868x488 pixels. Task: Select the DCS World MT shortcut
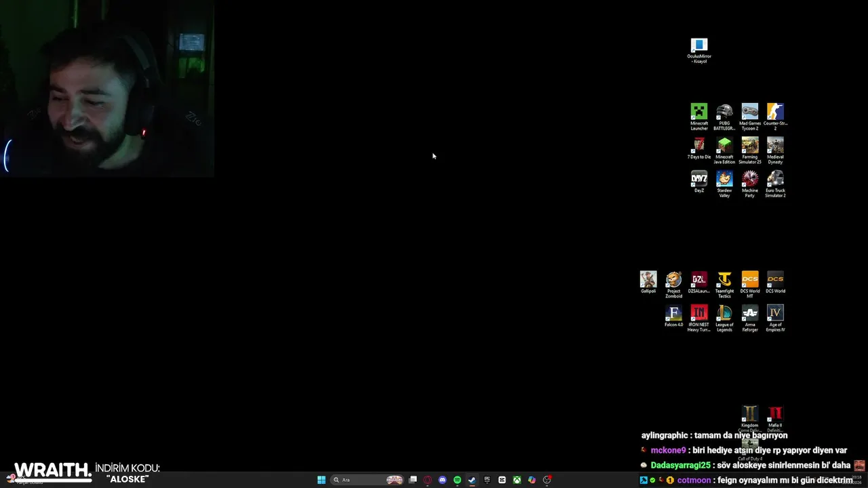pyautogui.click(x=750, y=285)
